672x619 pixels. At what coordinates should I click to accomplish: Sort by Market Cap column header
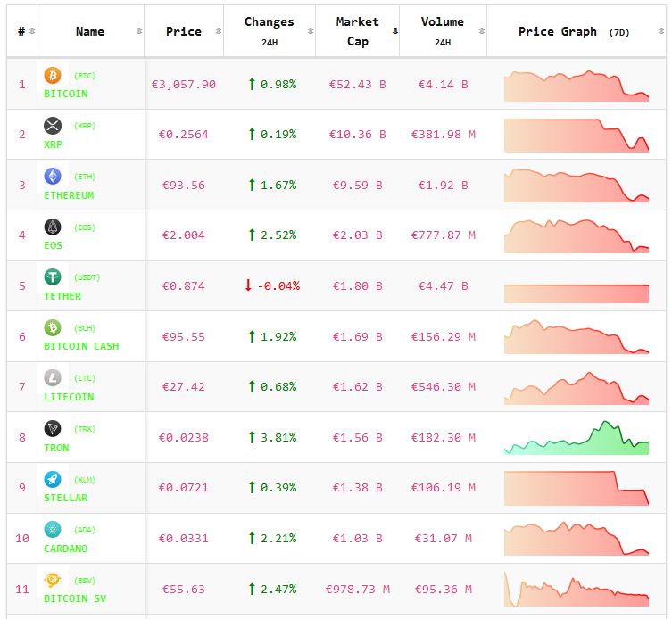click(x=357, y=31)
